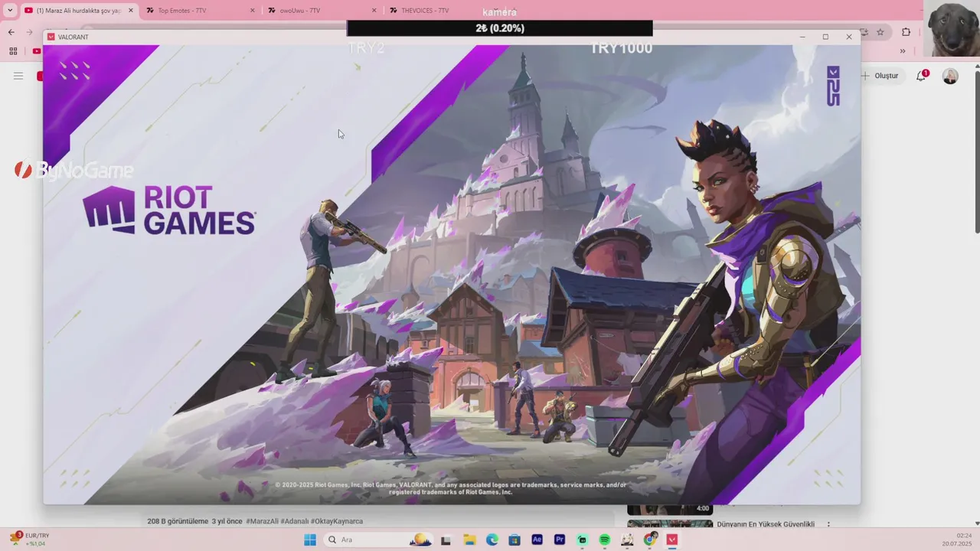The height and width of the screenshot is (551, 980).
Task: Open the Dünyanın En Yüksek Güvenlikli video title
Action: tap(766, 524)
